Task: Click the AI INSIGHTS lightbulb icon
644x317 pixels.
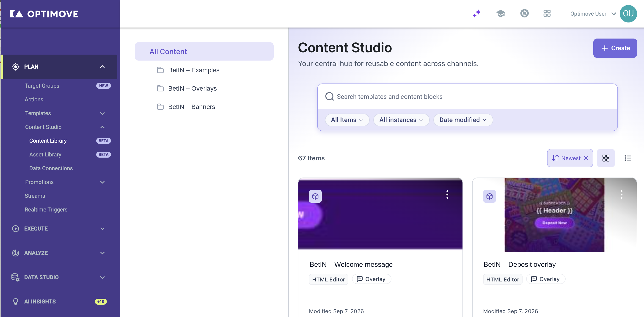Action: coord(16,301)
